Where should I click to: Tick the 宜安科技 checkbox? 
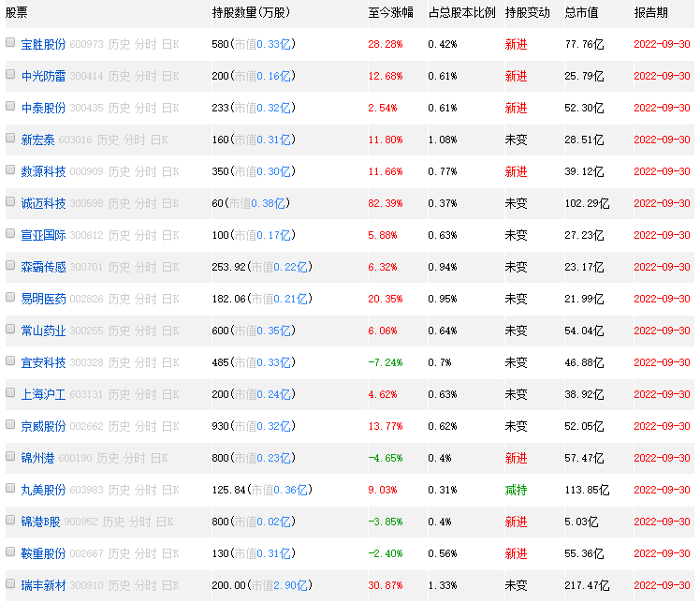pos(10,360)
